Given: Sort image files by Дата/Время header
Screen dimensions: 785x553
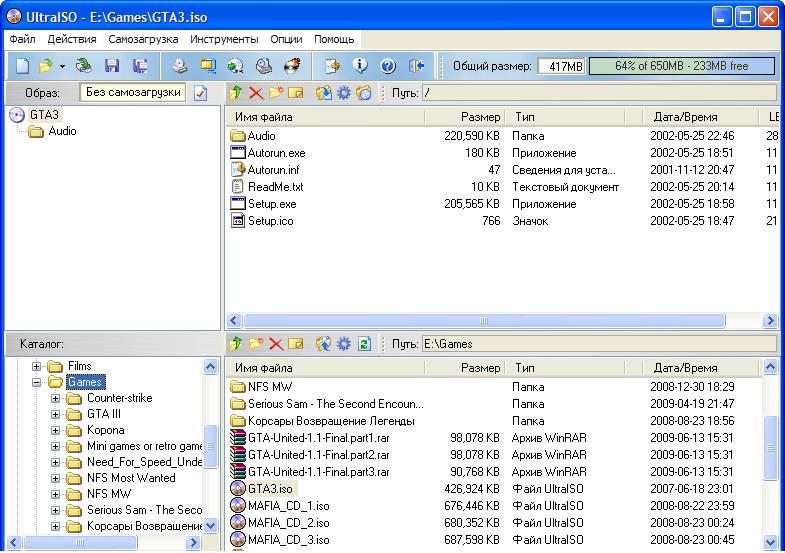Looking at the screenshot, I should pyautogui.click(x=701, y=117).
